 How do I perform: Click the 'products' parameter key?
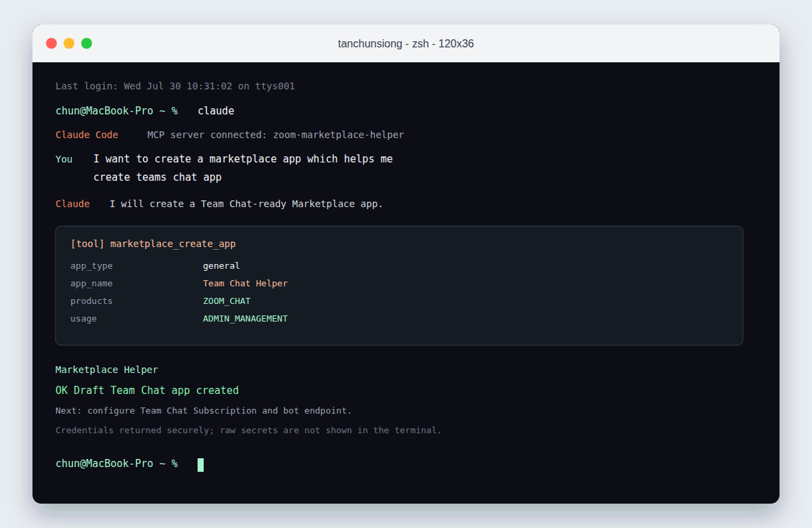pyautogui.click(x=91, y=301)
